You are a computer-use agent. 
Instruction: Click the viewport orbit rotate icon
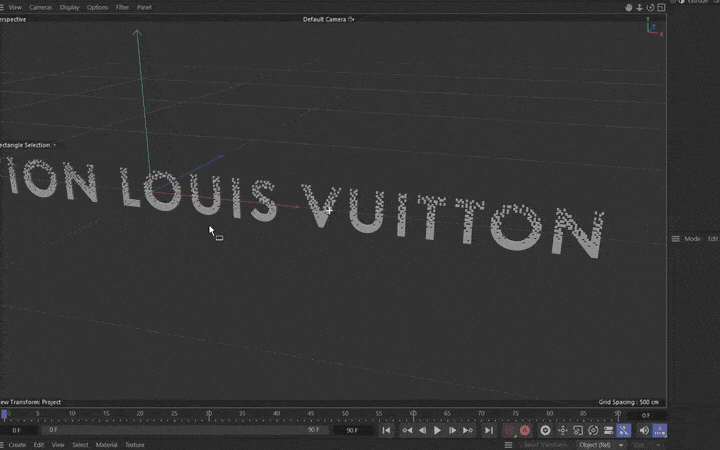tap(650, 7)
